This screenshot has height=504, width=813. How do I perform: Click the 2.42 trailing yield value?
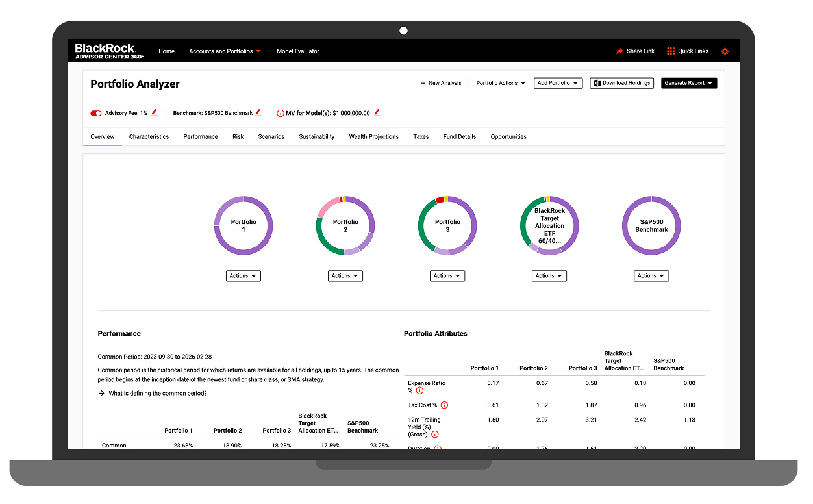coord(640,420)
